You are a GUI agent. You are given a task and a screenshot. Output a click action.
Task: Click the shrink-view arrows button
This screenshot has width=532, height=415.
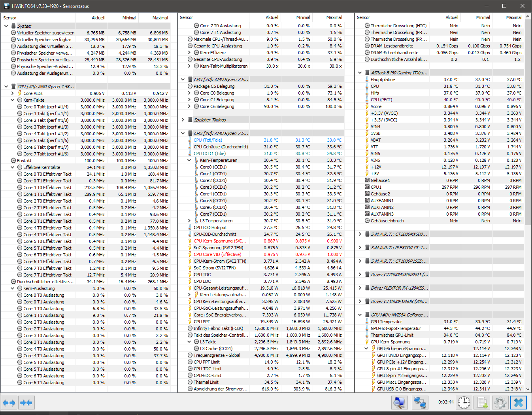(x=26, y=403)
